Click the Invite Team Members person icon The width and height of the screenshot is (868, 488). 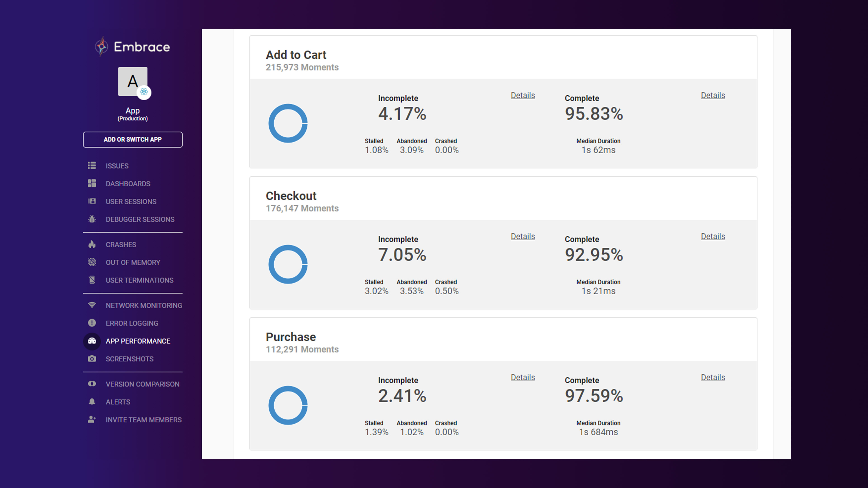92,420
